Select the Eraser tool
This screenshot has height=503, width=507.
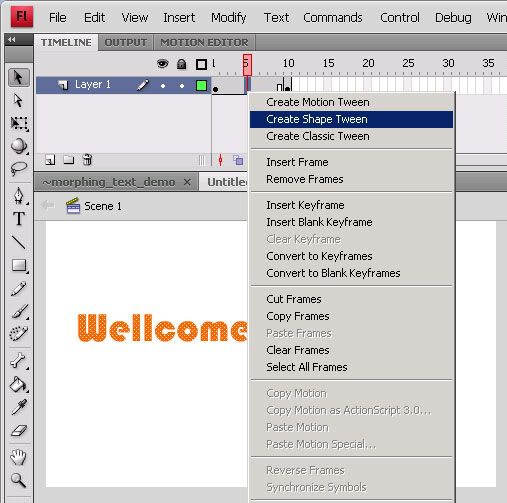tap(19, 430)
